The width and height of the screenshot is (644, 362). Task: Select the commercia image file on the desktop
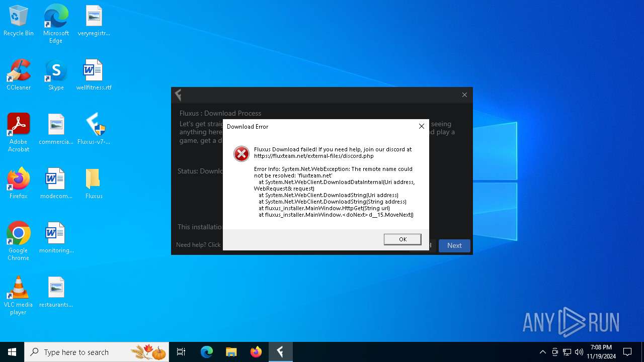[56, 130]
